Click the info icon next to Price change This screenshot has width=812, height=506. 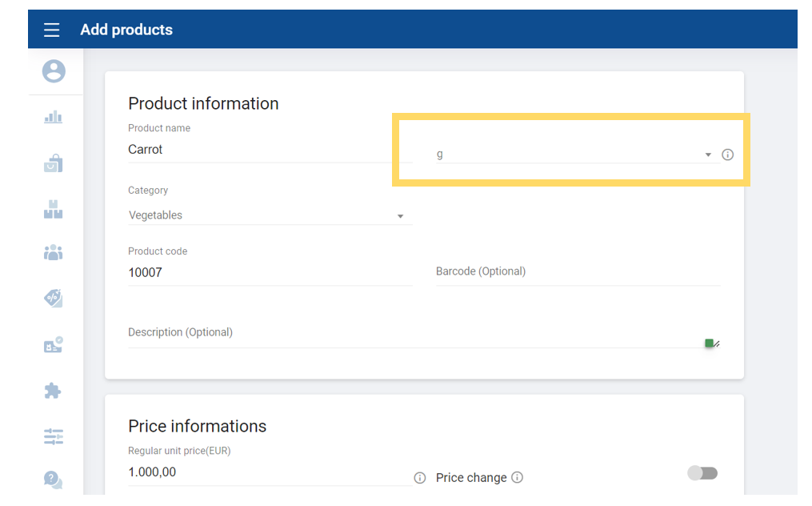(517, 477)
